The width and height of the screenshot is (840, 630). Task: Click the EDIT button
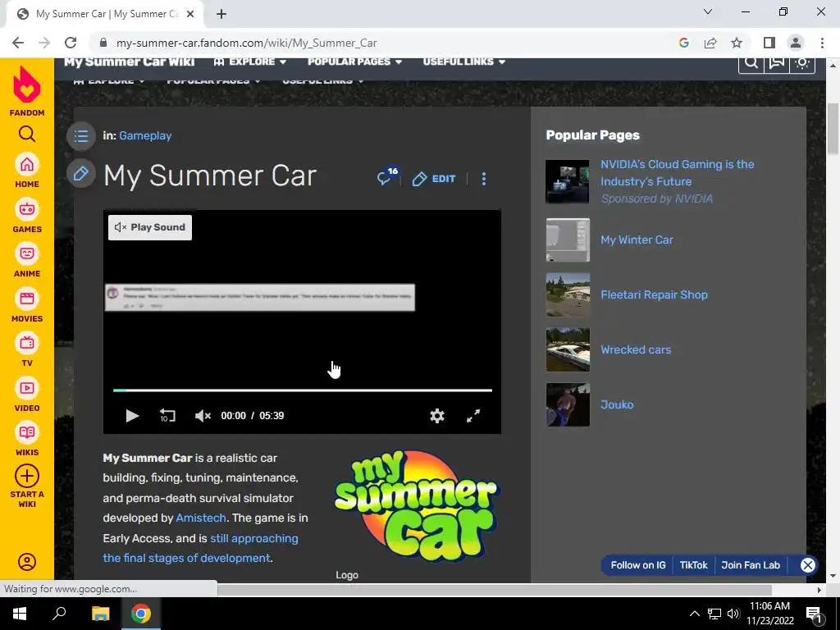click(x=434, y=179)
